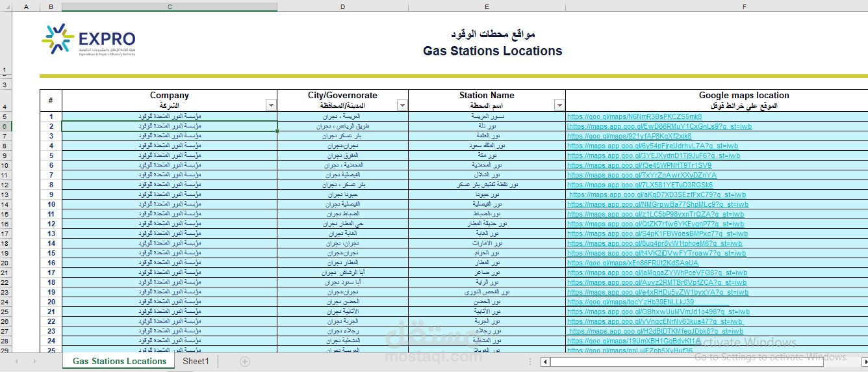868x372 pixels.
Task: Open the jaMqqaZYWhPceVFG8 maps link
Action: tap(657, 272)
